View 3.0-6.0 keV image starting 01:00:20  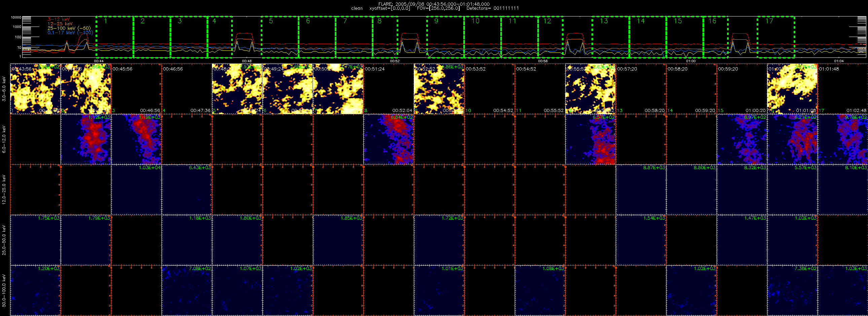(x=792, y=89)
